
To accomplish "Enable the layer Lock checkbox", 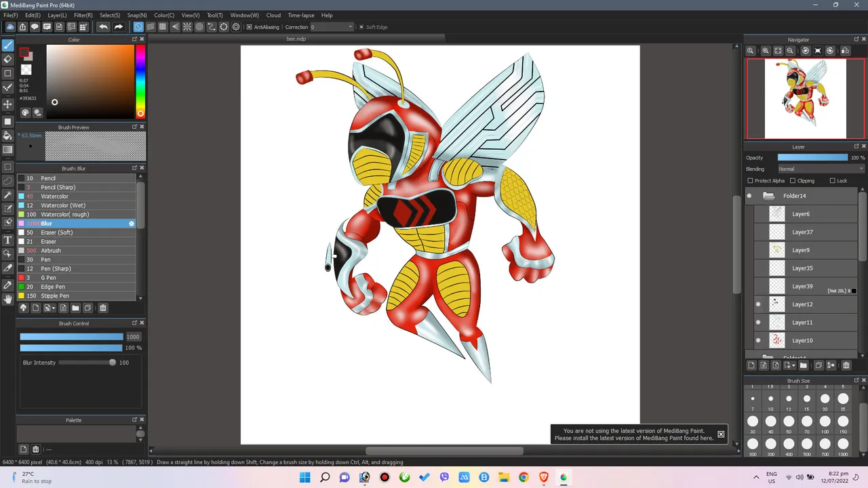I will [x=833, y=181].
